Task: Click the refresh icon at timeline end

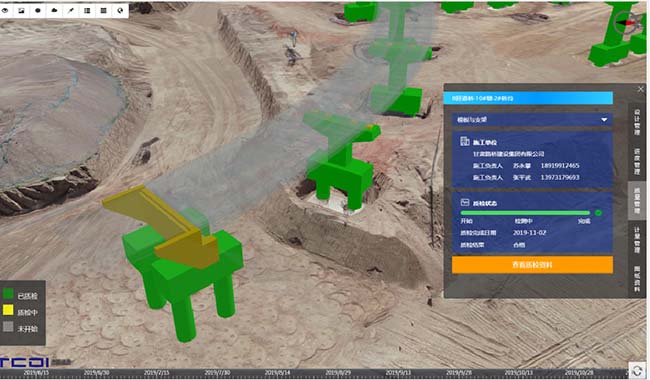Action: (x=637, y=370)
